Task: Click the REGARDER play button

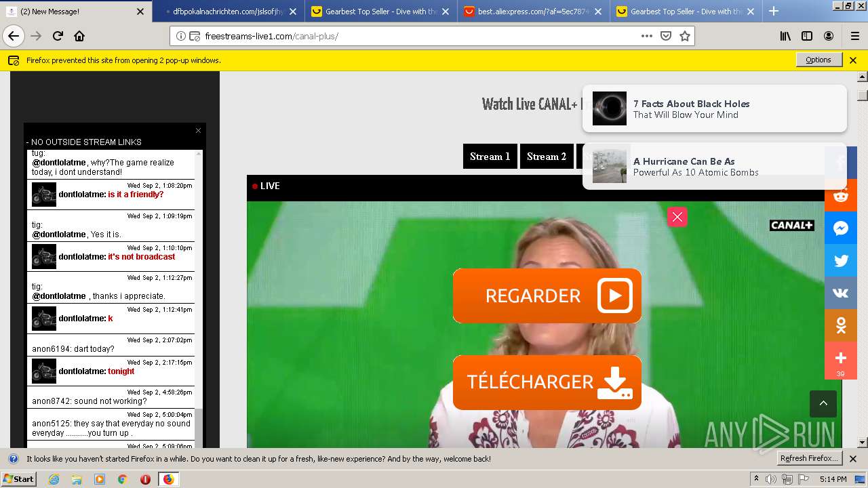Action: coord(547,296)
